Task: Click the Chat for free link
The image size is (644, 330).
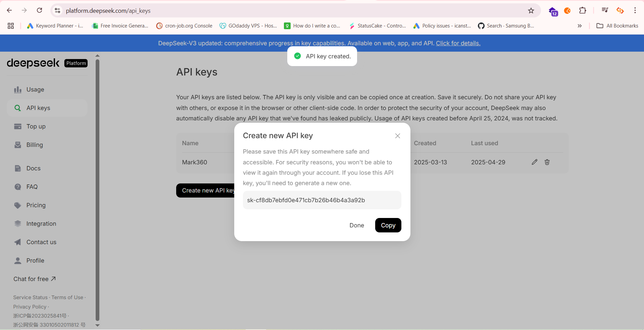Action: (x=35, y=279)
